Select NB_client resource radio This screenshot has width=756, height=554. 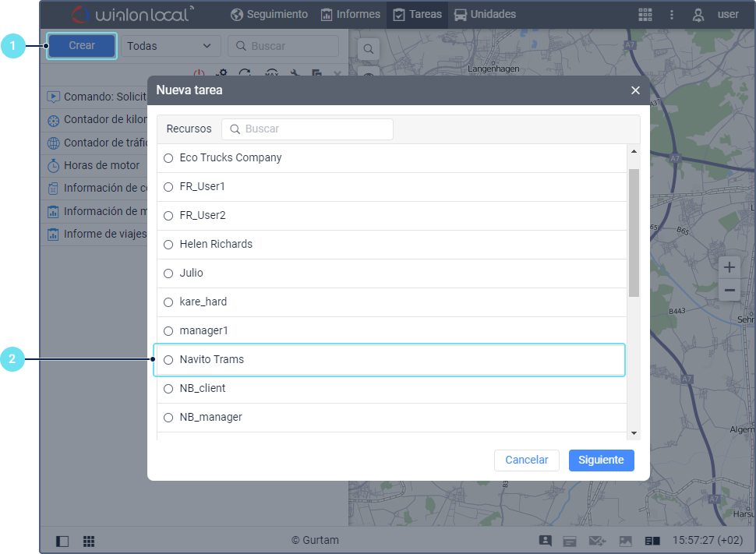click(168, 389)
